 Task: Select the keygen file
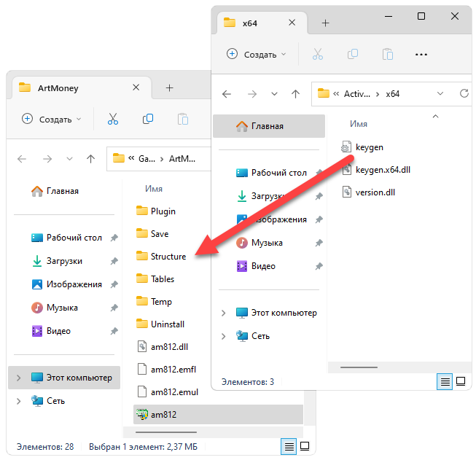tap(362, 147)
